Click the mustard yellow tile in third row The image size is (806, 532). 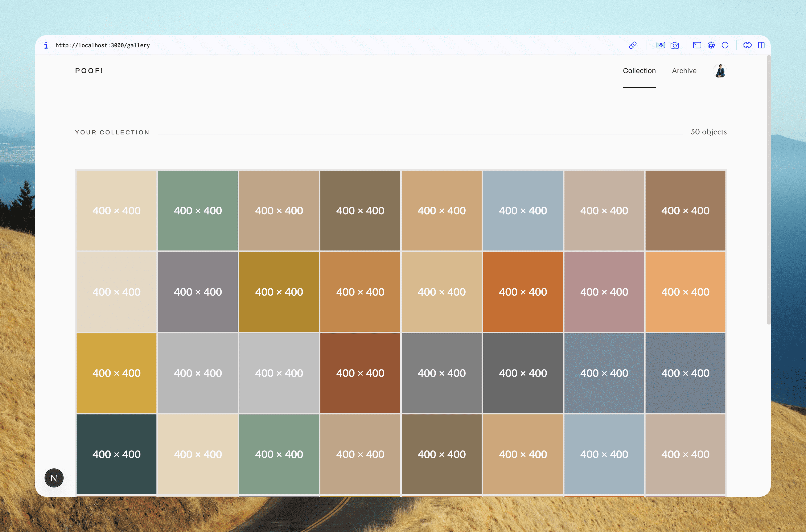point(116,373)
